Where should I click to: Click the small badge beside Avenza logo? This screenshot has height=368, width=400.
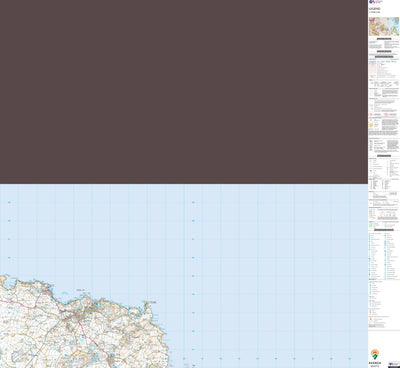coord(394,365)
